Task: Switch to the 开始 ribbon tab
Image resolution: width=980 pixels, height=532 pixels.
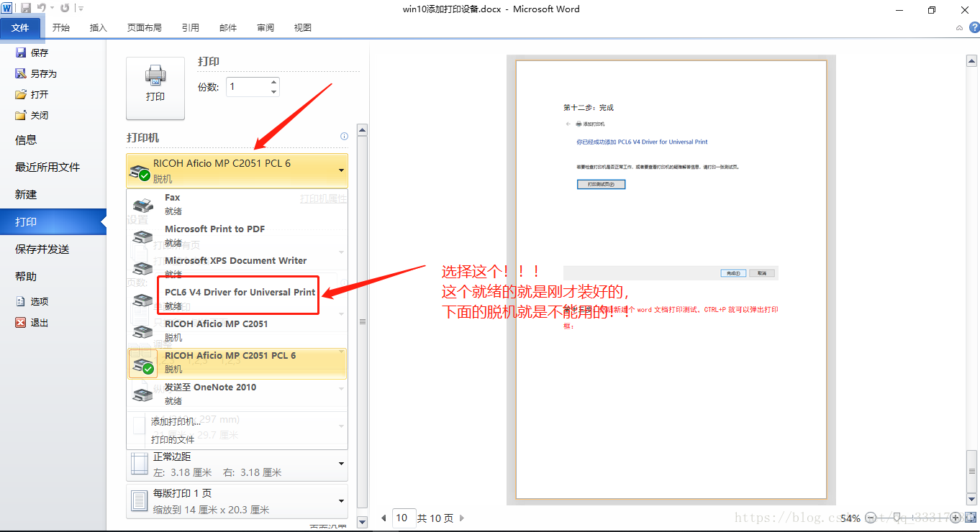Action: click(x=61, y=28)
